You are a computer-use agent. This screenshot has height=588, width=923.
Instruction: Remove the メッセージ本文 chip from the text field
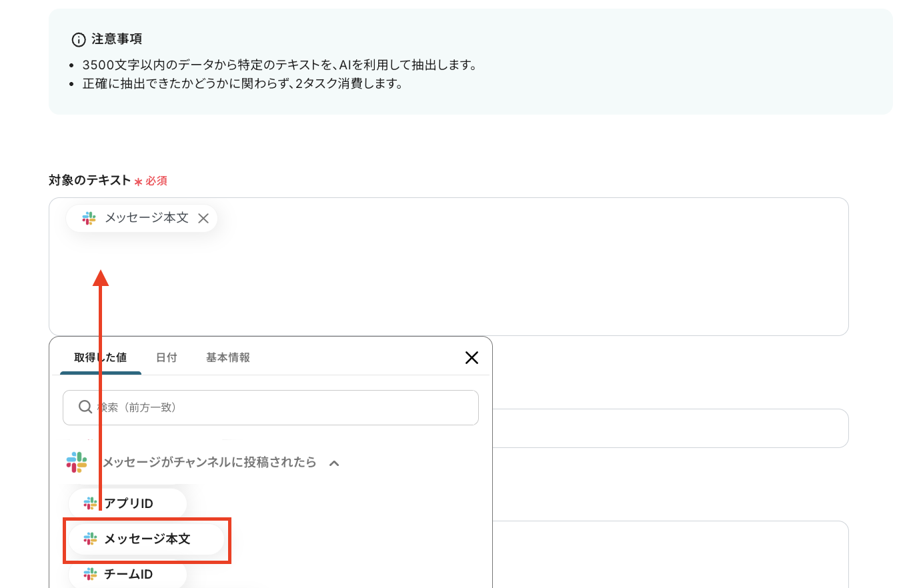click(203, 218)
